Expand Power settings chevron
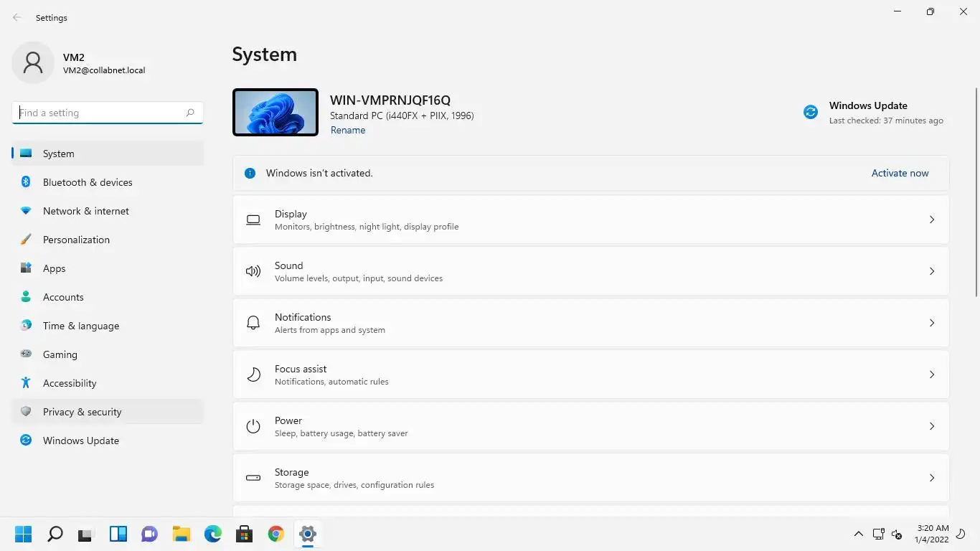Image resolution: width=980 pixels, height=551 pixels. point(932,426)
